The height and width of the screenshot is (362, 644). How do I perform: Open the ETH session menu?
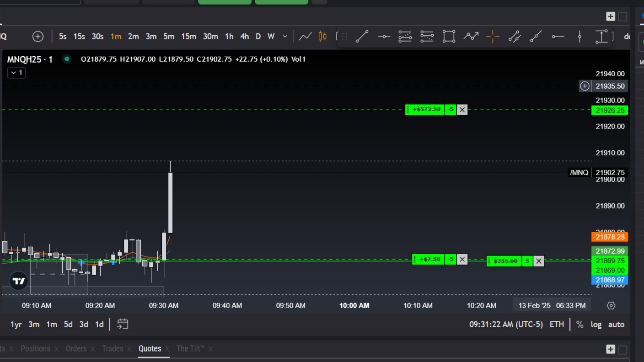tap(557, 325)
